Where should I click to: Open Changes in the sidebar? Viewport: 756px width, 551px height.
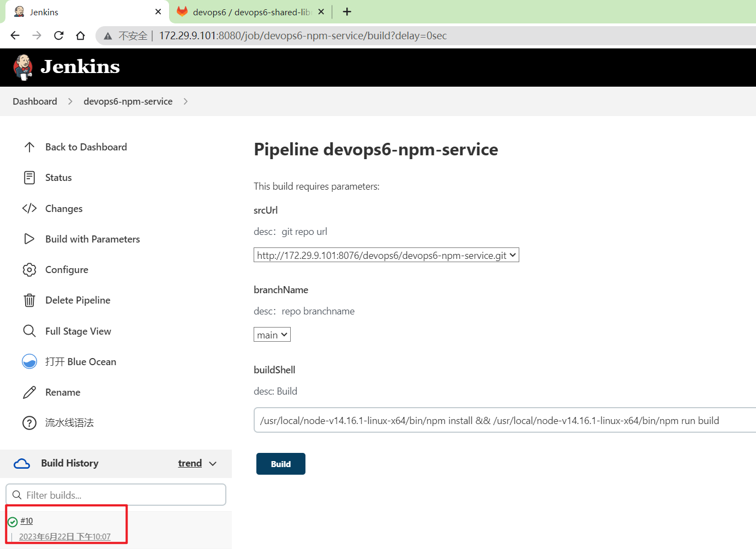pos(64,209)
